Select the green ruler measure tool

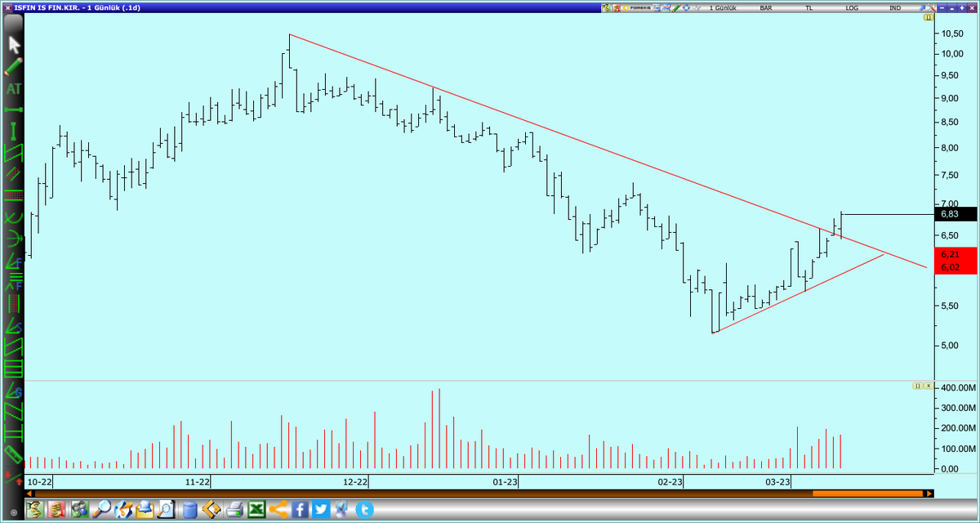(x=14, y=454)
